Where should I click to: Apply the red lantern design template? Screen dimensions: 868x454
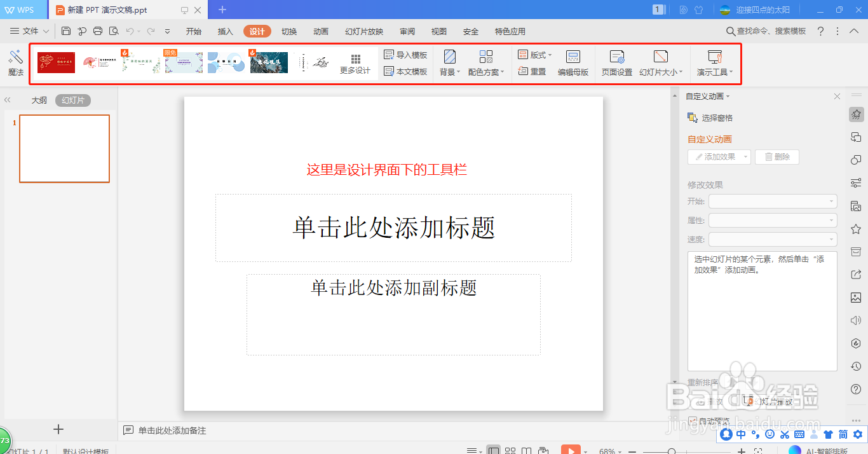[x=56, y=63]
